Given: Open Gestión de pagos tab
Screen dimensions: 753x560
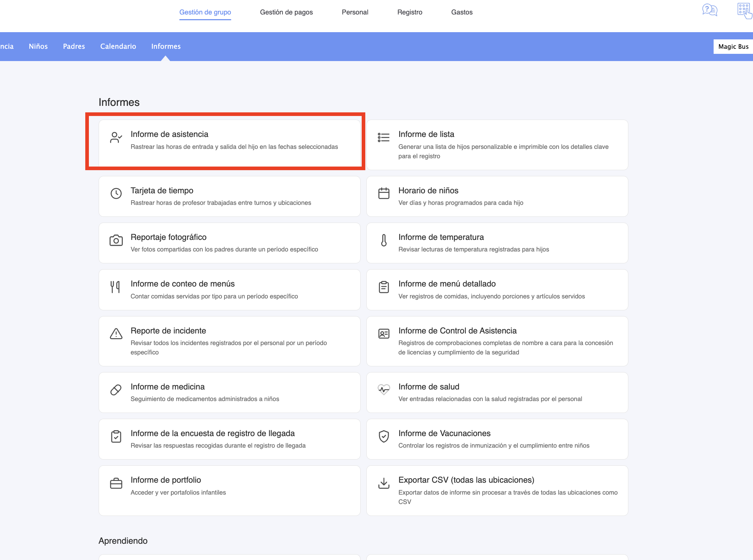Looking at the screenshot, I should pos(286,12).
